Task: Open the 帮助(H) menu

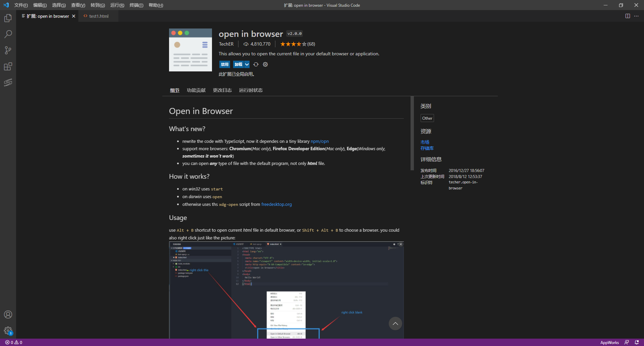Action: coord(156,5)
